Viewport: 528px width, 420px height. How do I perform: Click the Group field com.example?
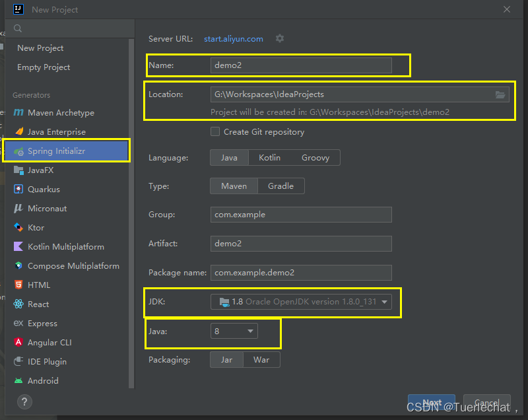coord(301,215)
